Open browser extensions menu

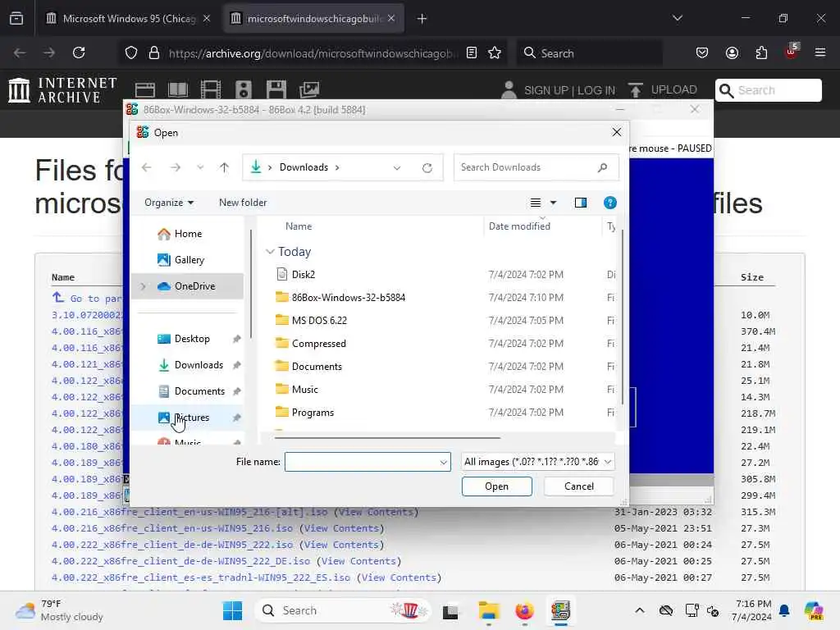761,53
